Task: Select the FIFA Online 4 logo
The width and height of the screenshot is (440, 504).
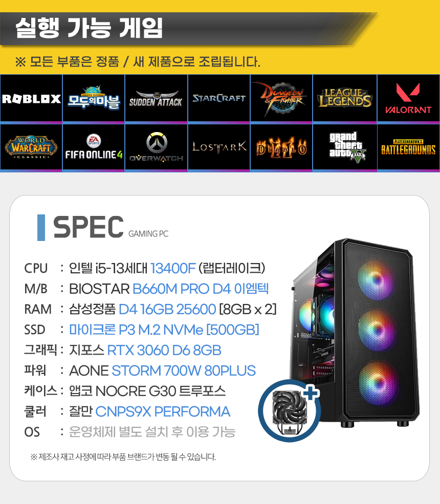Action: (x=94, y=147)
